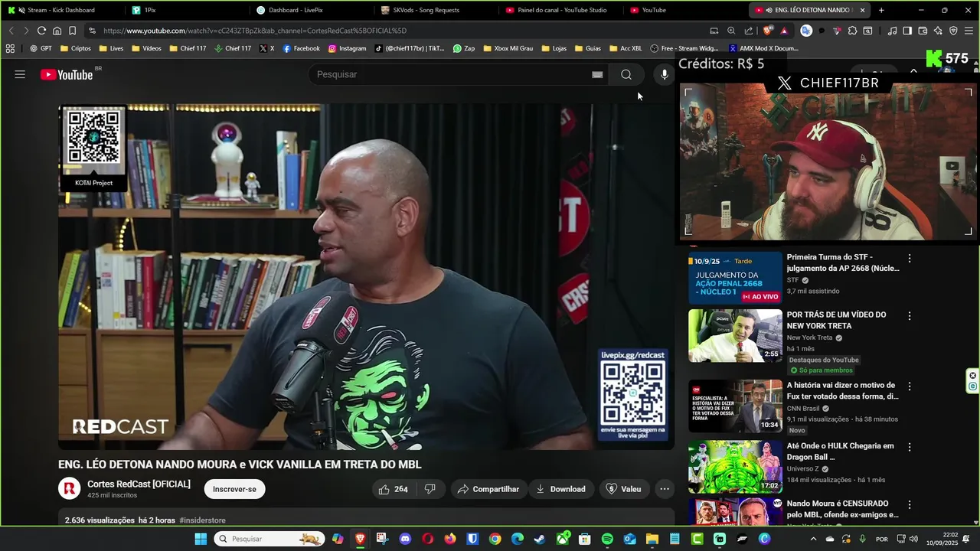Go to browser home page
The image size is (980, 551).
click(x=57, y=31)
